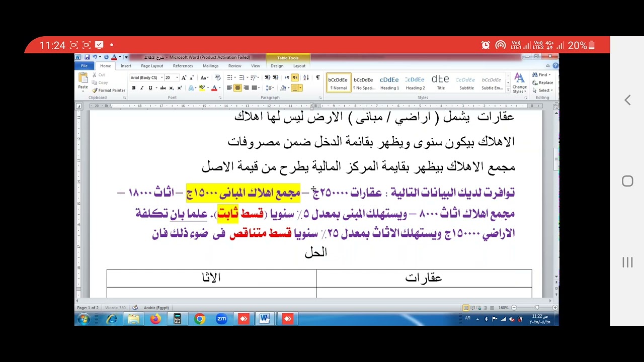Apply No Spacing style
The width and height of the screenshot is (644, 362).
363,83
